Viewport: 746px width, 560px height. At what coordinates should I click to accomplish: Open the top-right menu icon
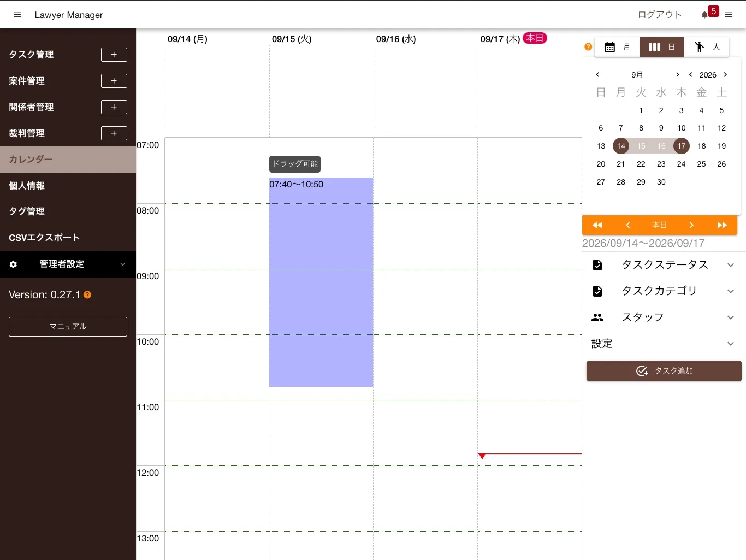click(x=729, y=15)
